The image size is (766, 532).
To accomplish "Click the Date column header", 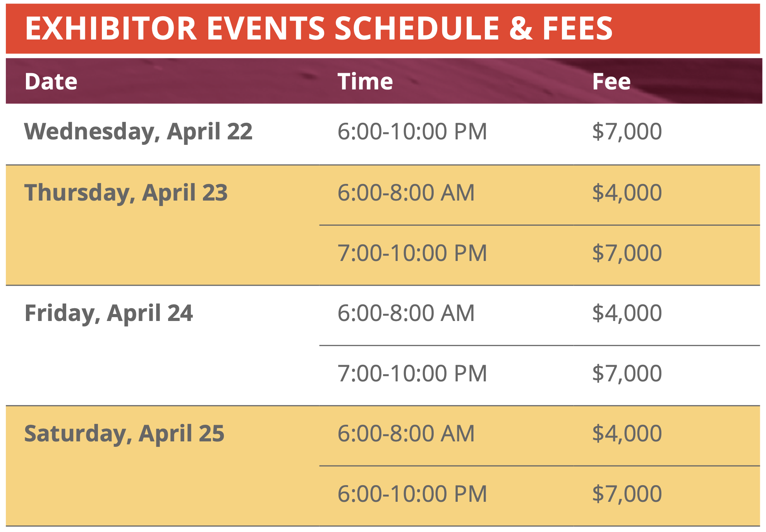I will coord(51,82).
